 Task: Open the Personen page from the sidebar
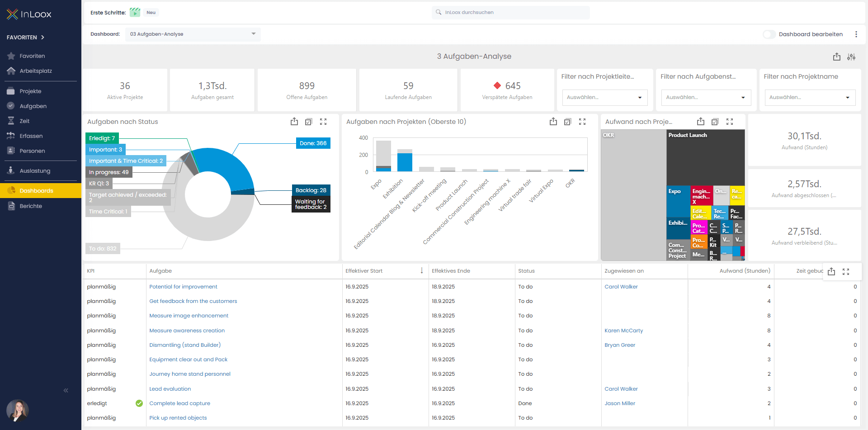coord(33,151)
